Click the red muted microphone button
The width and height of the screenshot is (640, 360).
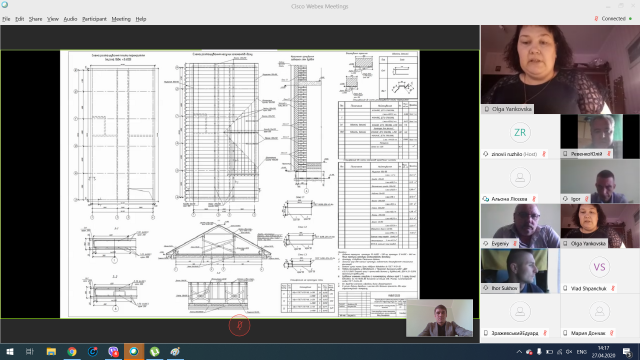click(x=239, y=325)
